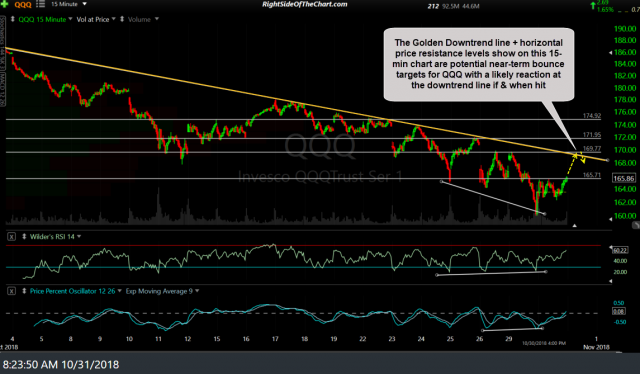Click left endpoint of white price divergence line
The image size is (640, 374).
pyautogui.click(x=441, y=181)
